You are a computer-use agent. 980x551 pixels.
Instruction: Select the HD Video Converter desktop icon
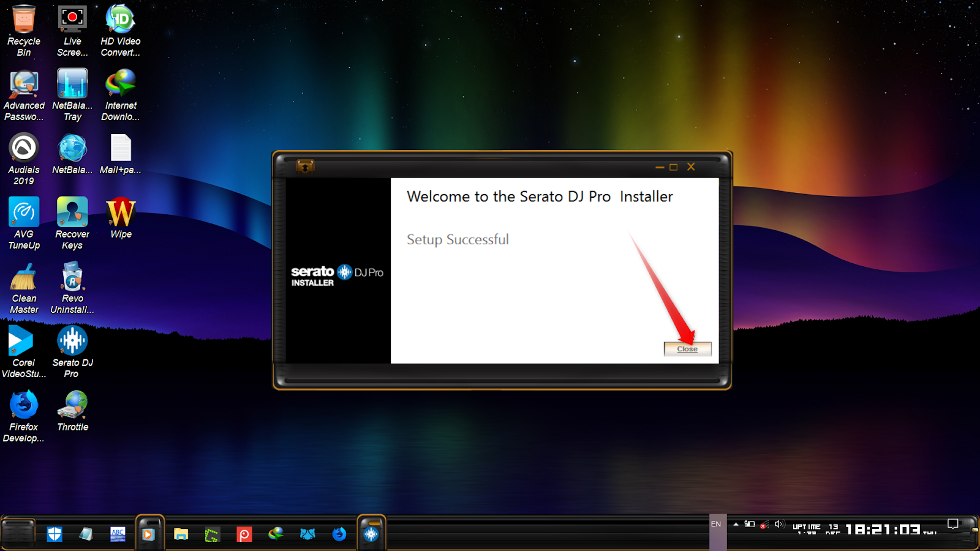(121, 31)
